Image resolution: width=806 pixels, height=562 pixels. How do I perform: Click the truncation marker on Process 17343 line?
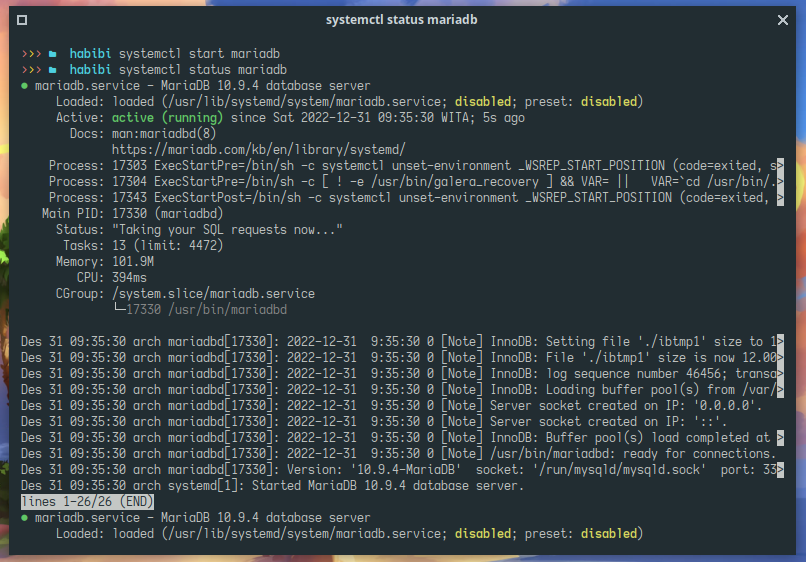click(x=780, y=198)
